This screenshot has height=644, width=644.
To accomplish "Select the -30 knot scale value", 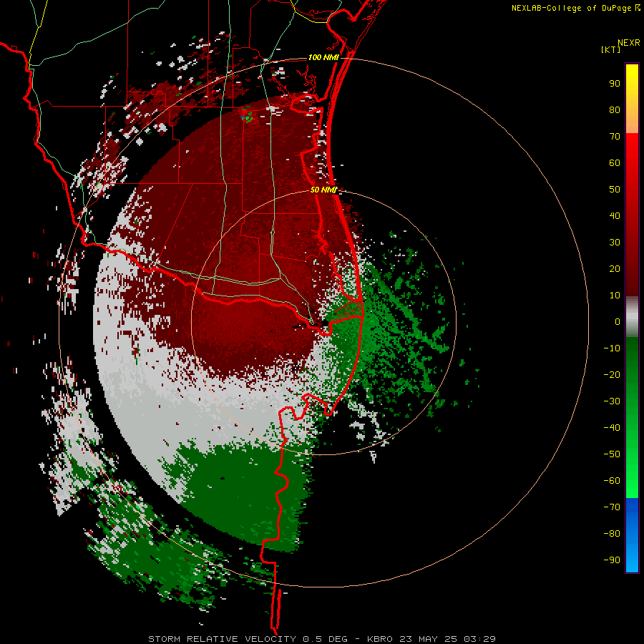I will pyautogui.click(x=612, y=401).
